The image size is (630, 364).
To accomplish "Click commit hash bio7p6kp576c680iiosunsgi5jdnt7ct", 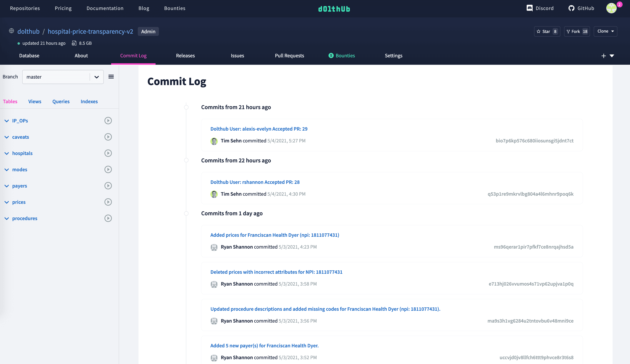I will pyautogui.click(x=534, y=141).
